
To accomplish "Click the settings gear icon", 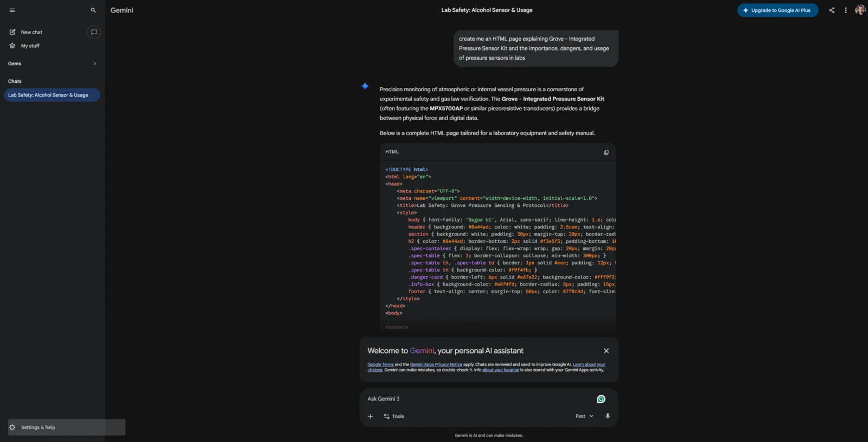I will (12, 427).
